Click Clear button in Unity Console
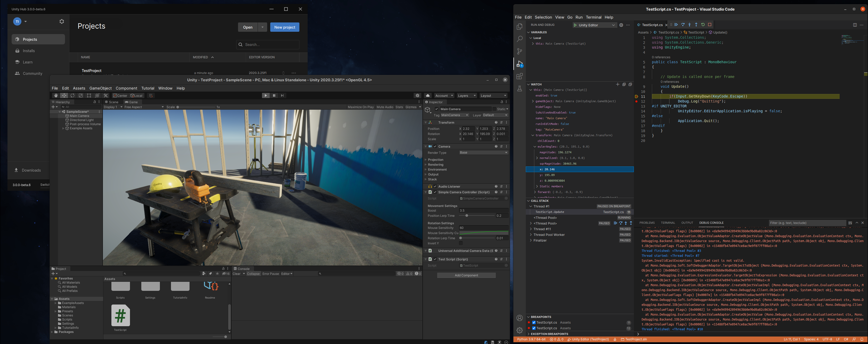Screen dimensions: 868x344 click(236, 274)
